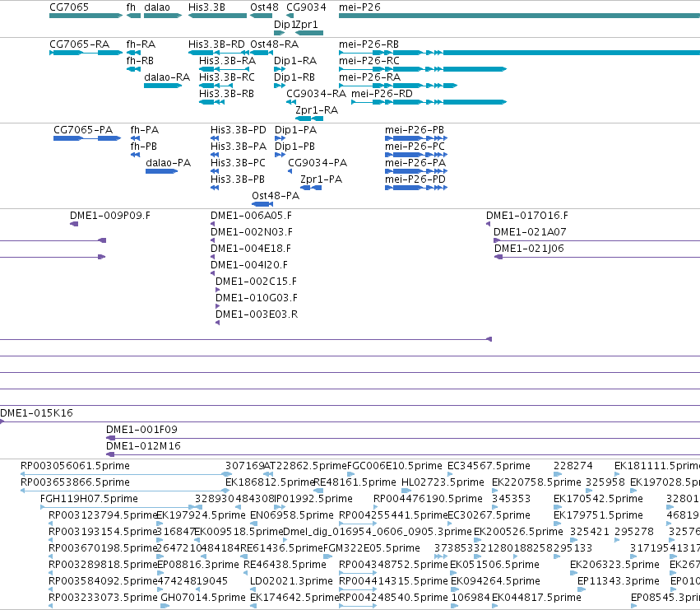Screen dimensions: 700x610
Task: Click the mei-P26-RB transcript label
Action: pyautogui.click(x=369, y=44)
